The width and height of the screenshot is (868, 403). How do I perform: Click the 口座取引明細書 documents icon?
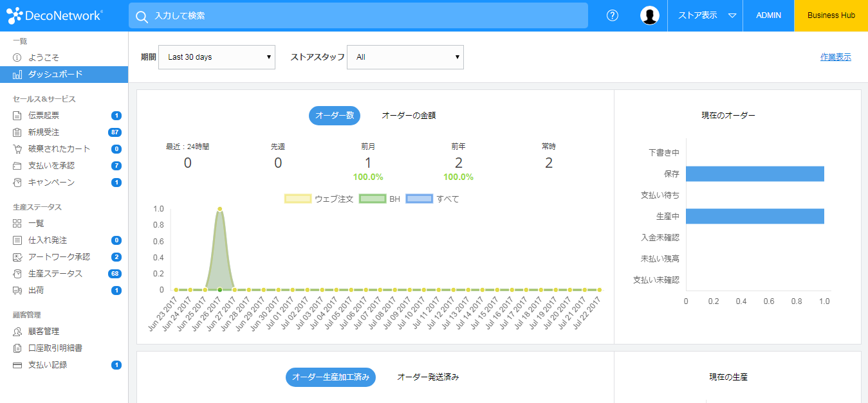click(17, 348)
